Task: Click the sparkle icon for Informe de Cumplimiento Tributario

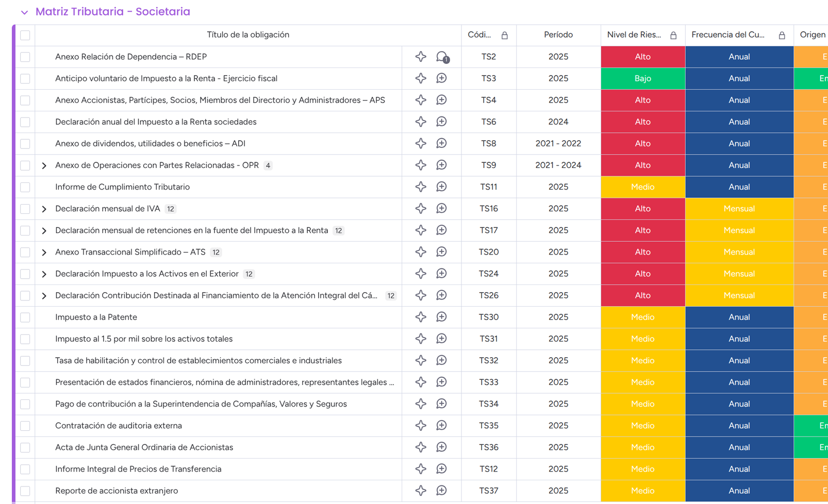Action: coord(421,187)
